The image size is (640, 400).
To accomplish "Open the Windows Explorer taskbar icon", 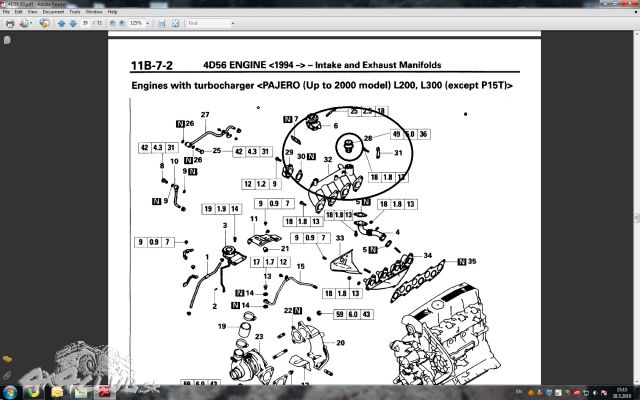I will point(81,393).
